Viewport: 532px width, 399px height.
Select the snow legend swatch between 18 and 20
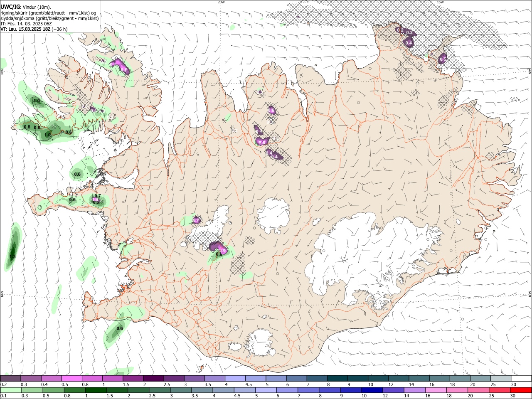pyautogui.click(x=461, y=379)
